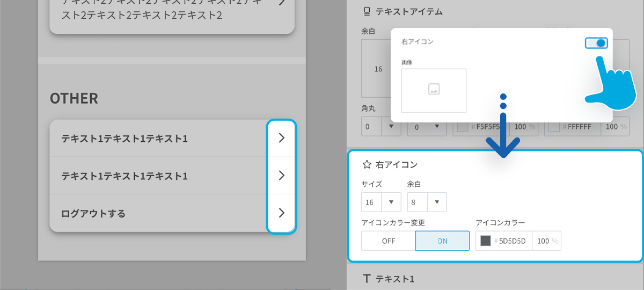Toggle the 右アイコン switch in the popup

(596, 43)
